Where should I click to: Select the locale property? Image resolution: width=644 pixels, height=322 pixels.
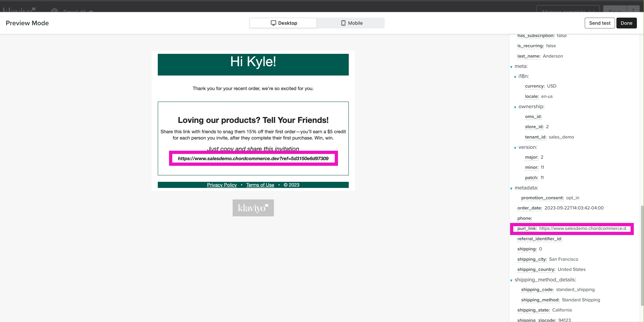(532, 96)
